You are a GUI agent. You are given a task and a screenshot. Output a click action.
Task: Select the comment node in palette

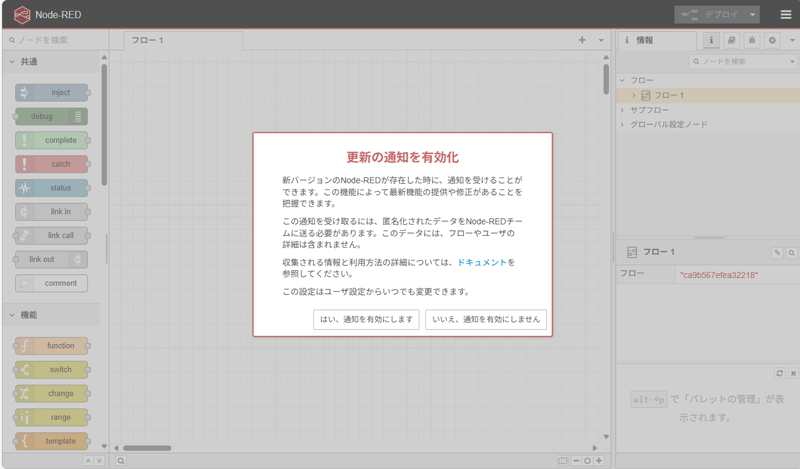[x=52, y=283]
